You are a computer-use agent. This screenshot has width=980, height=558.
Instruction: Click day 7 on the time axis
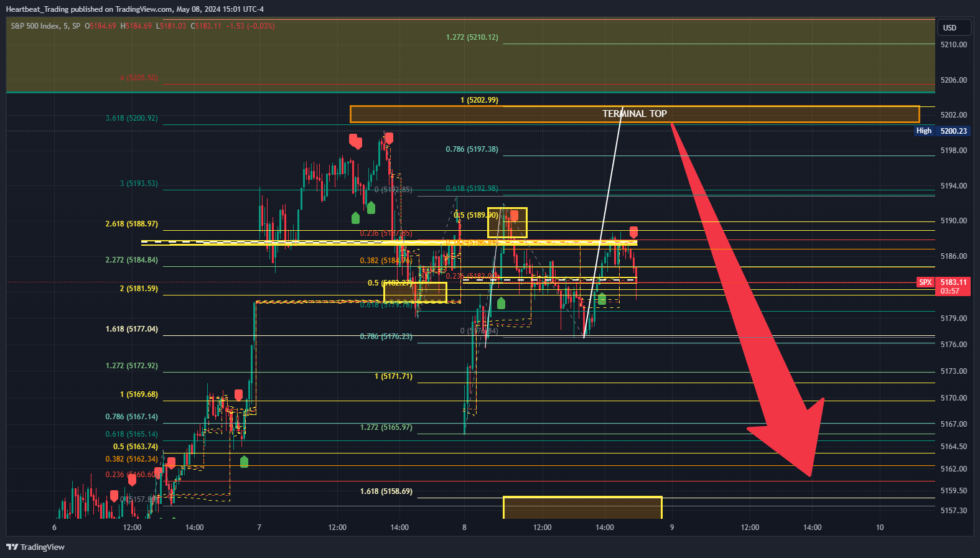pos(259,528)
